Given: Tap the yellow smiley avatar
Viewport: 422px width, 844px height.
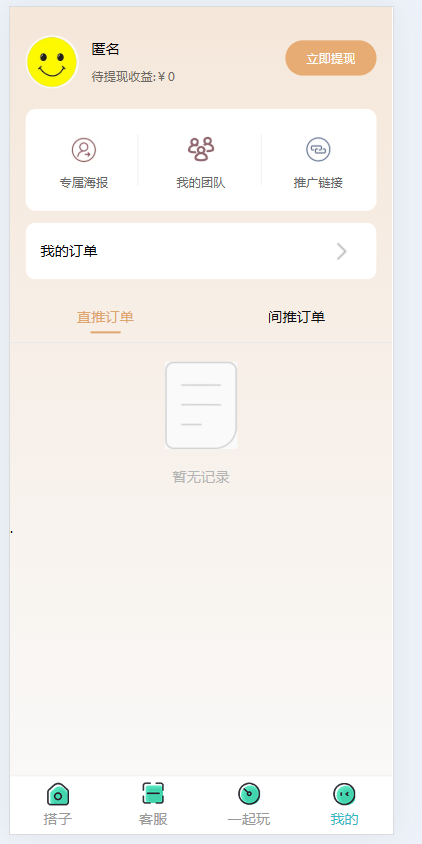Looking at the screenshot, I should click(52, 62).
